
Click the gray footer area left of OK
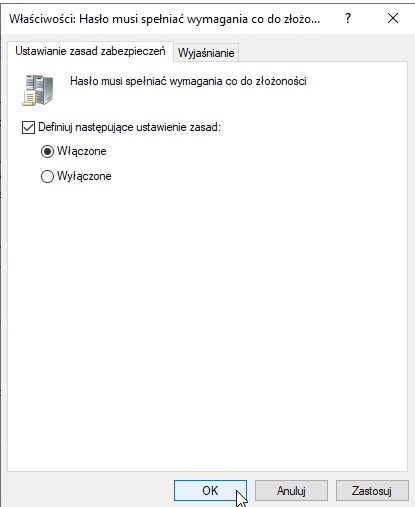point(90,490)
